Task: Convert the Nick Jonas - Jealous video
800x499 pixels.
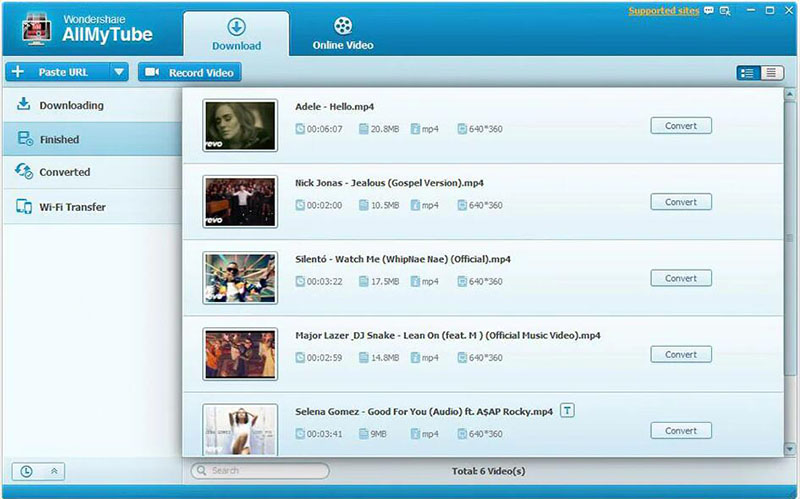Action: (x=681, y=202)
